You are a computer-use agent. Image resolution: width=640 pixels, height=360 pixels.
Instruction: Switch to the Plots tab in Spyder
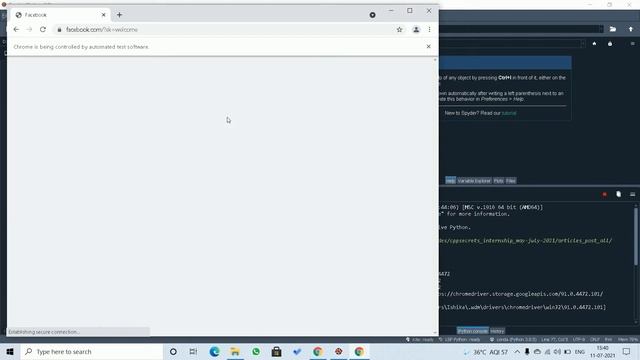(498, 180)
